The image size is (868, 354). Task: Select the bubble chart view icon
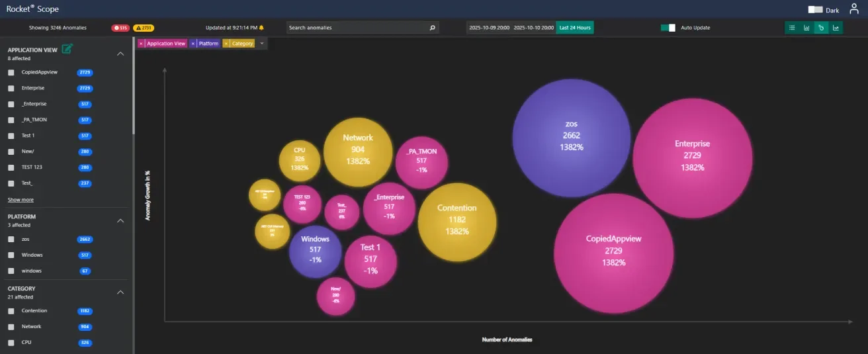[x=821, y=28]
